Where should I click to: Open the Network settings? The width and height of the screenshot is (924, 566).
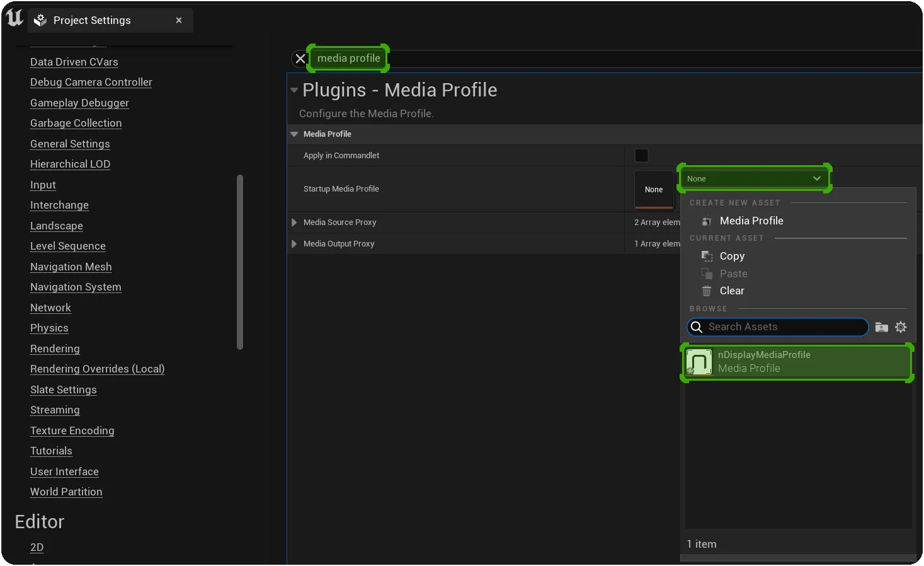(50, 308)
